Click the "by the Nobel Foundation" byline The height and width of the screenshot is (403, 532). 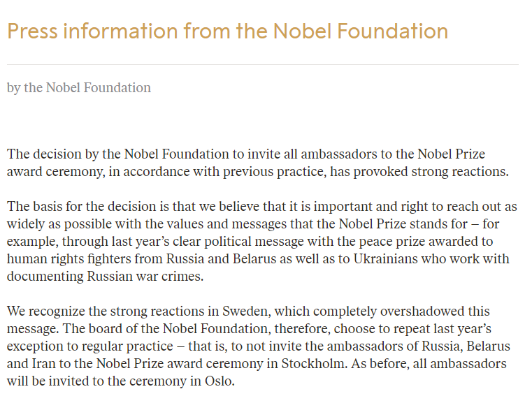79,88
